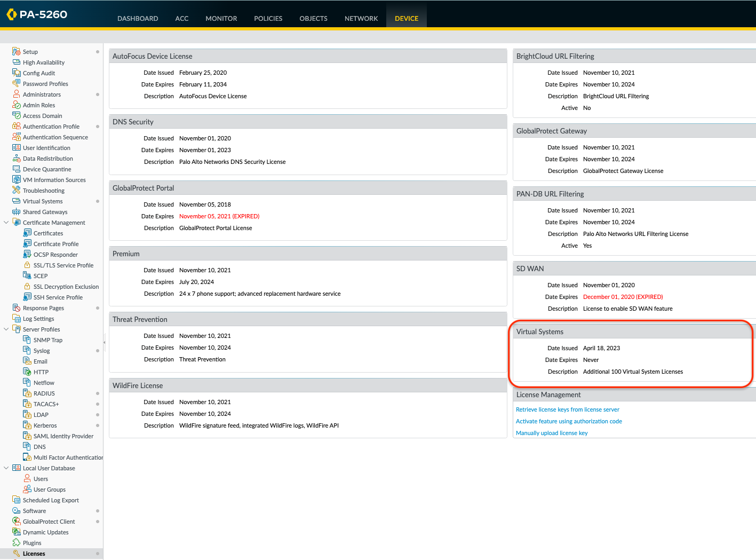Collapse the Server Profiles tree node
The height and width of the screenshot is (560, 756).
pos(6,329)
